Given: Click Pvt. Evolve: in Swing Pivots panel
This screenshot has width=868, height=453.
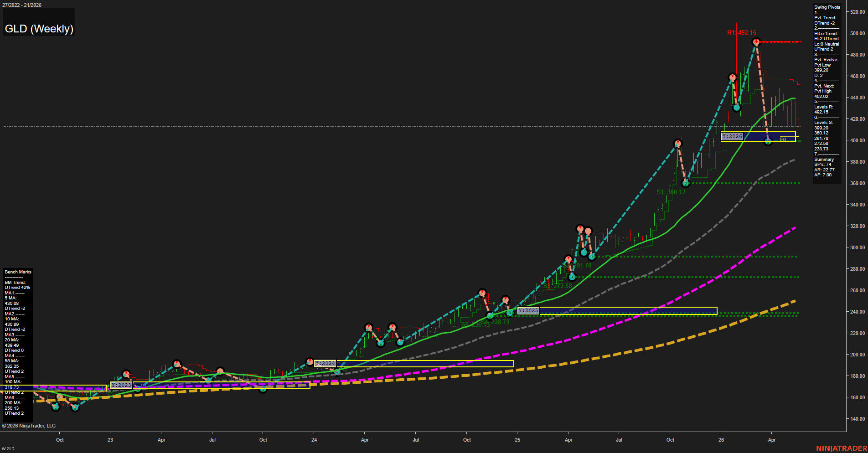Looking at the screenshot, I should point(826,60).
